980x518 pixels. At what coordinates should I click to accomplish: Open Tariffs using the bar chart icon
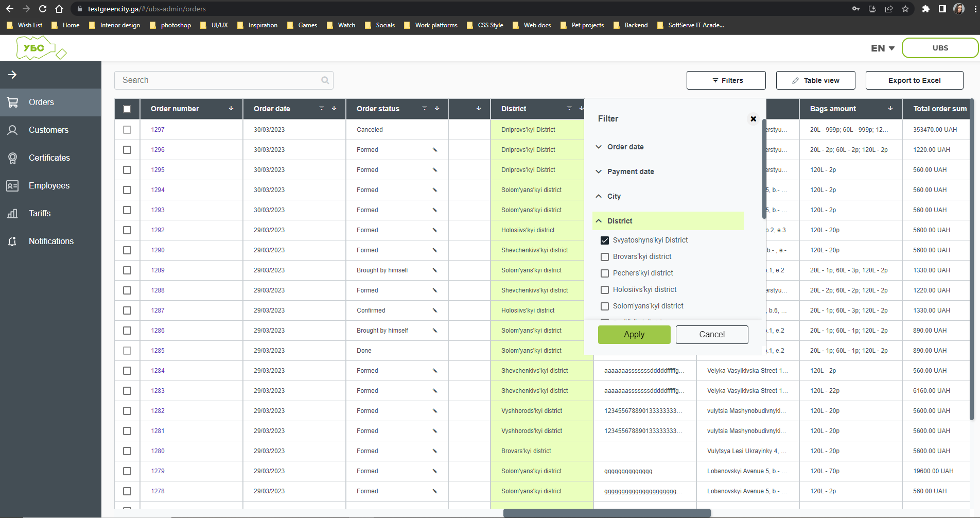click(x=12, y=213)
